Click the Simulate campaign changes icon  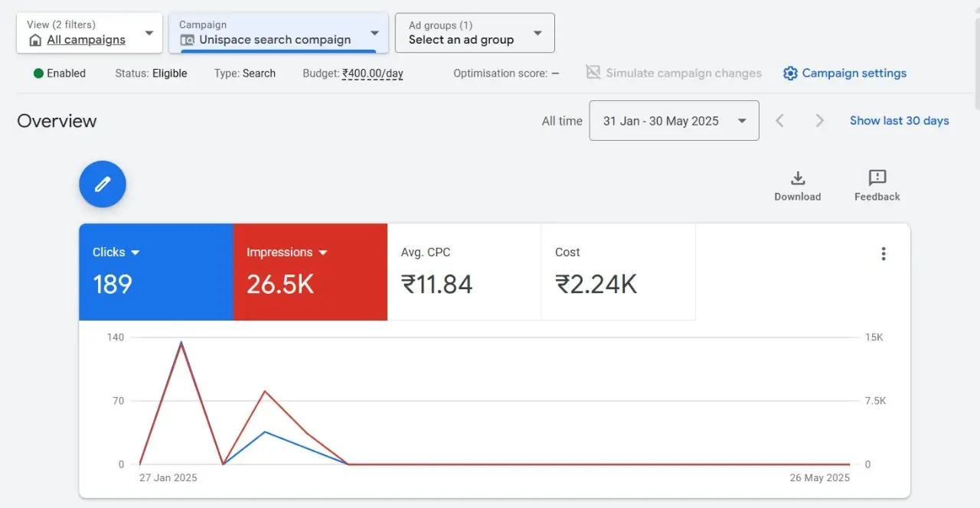593,73
